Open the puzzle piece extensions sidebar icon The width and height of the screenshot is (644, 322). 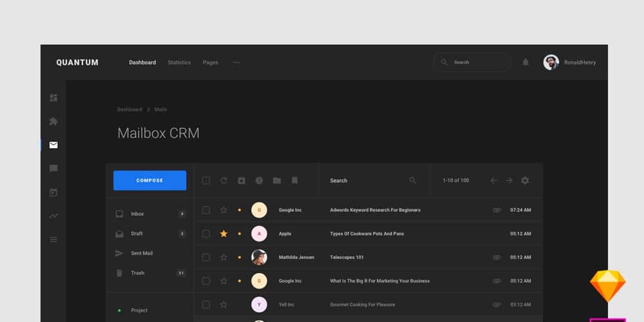[53, 122]
